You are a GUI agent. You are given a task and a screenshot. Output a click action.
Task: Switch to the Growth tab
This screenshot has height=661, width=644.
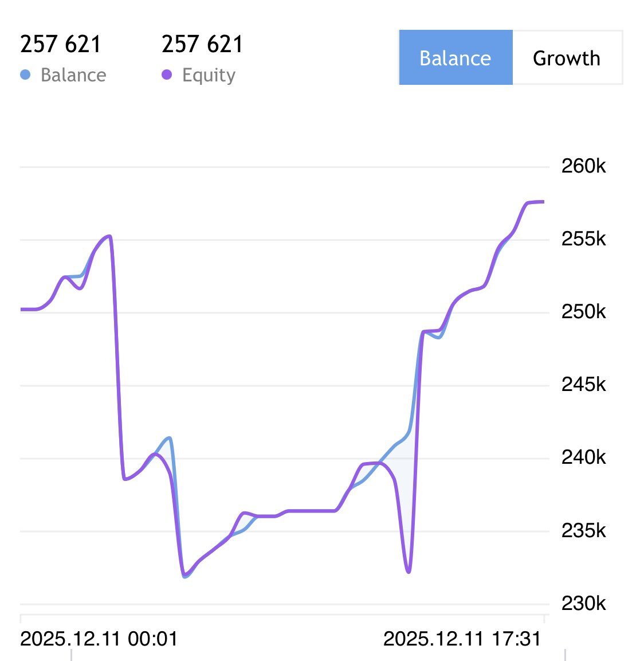point(566,58)
